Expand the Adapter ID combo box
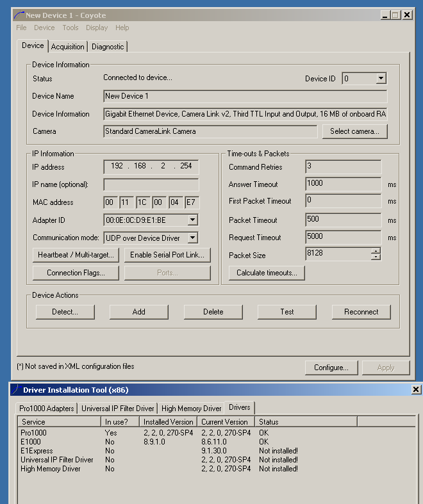This screenshot has width=423, height=504. click(x=193, y=220)
